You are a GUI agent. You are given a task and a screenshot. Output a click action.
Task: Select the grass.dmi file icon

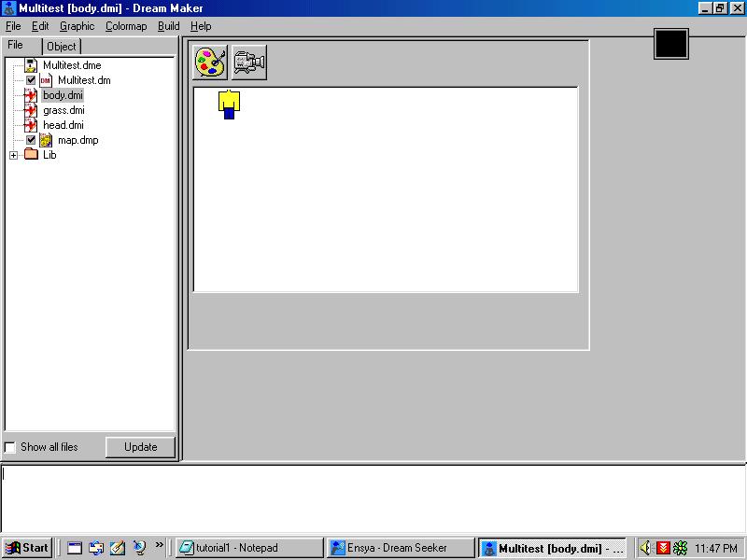click(30, 110)
